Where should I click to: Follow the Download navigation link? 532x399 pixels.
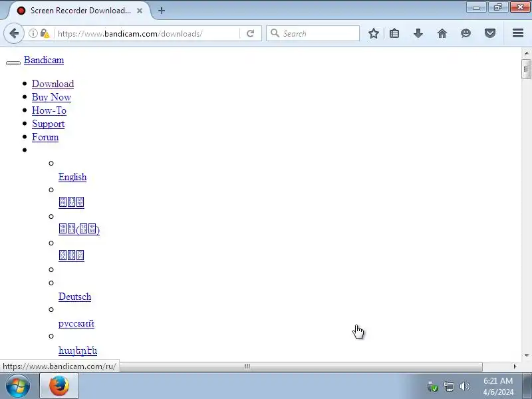[53, 84]
